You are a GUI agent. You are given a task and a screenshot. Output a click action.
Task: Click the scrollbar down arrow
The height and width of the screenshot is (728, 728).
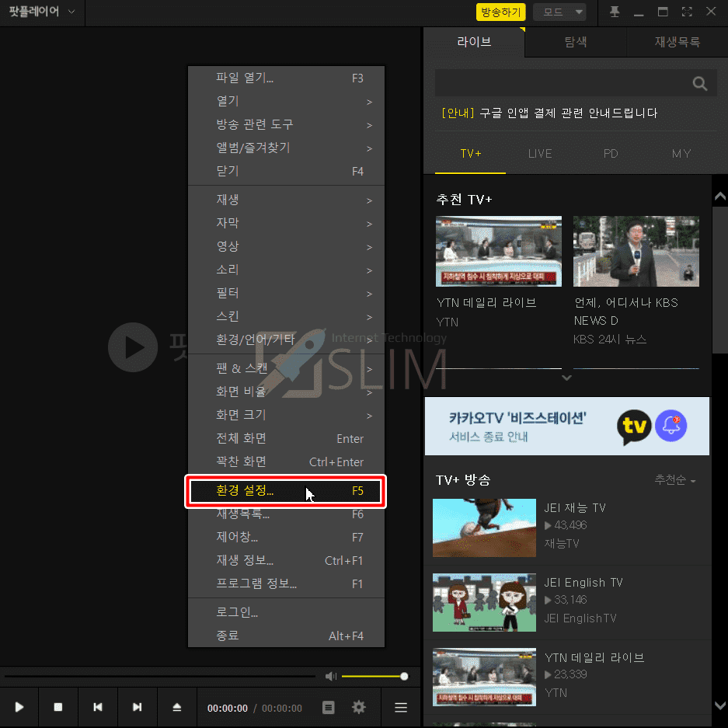tap(719, 706)
